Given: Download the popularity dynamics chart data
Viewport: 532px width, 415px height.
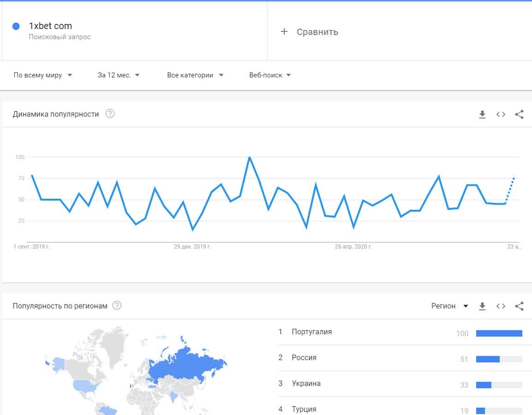Looking at the screenshot, I should coord(482,114).
